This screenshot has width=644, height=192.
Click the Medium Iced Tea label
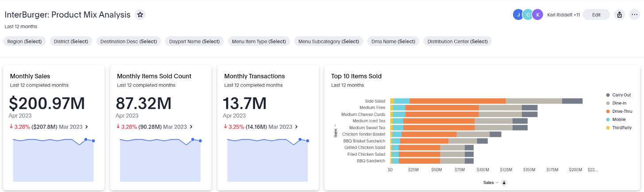coord(369,121)
